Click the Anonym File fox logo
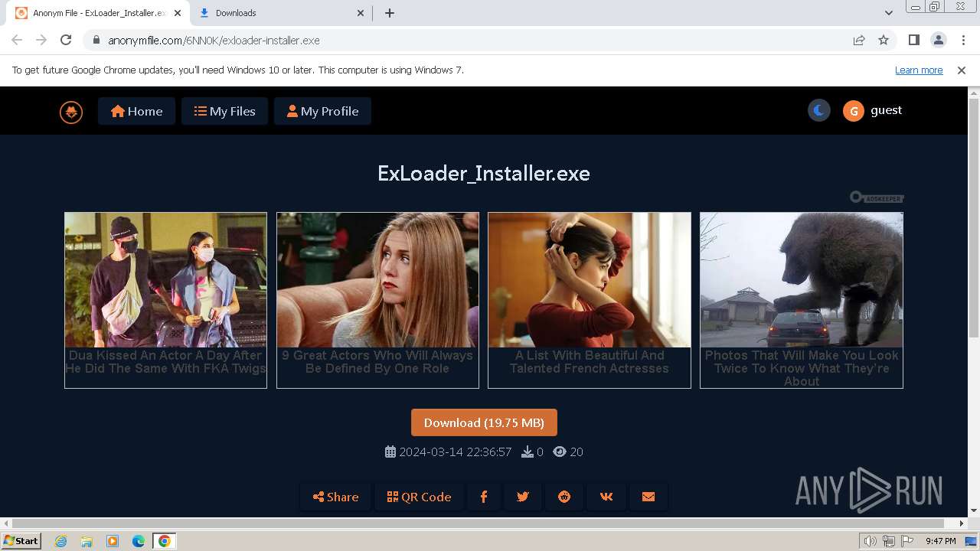Image resolution: width=980 pixels, height=551 pixels. [x=71, y=112]
